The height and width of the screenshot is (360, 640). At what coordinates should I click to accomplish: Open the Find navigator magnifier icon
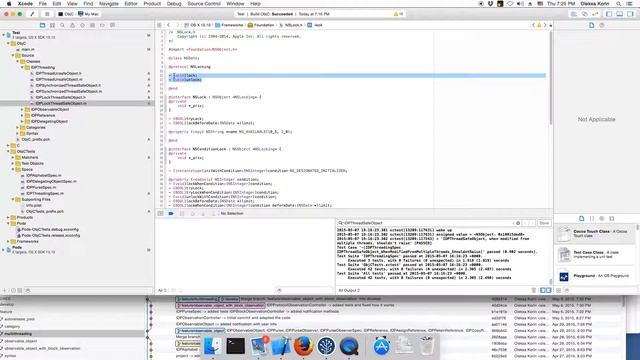pos(62,25)
